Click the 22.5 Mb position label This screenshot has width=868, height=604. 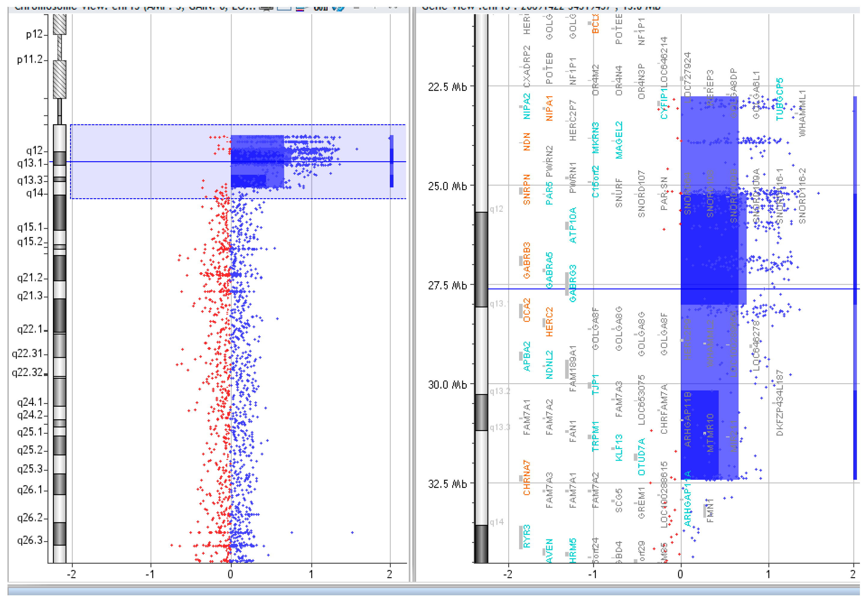pyautogui.click(x=447, y=87)
